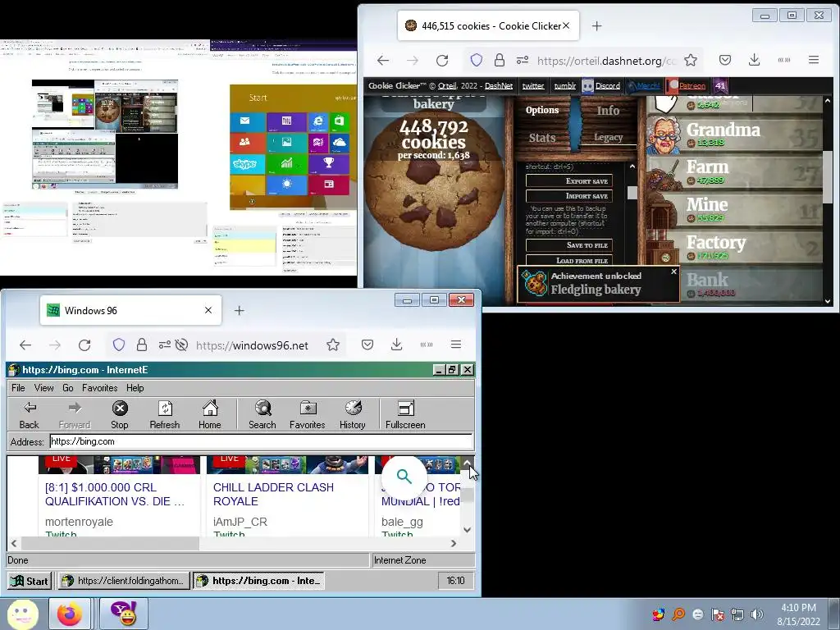Open Favorites menu in InternetE
The width and height of the screenshot is (840, 630).
tap(99, 388)
